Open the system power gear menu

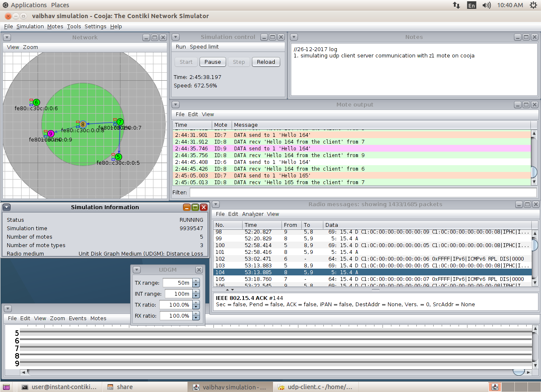(533, 5)
